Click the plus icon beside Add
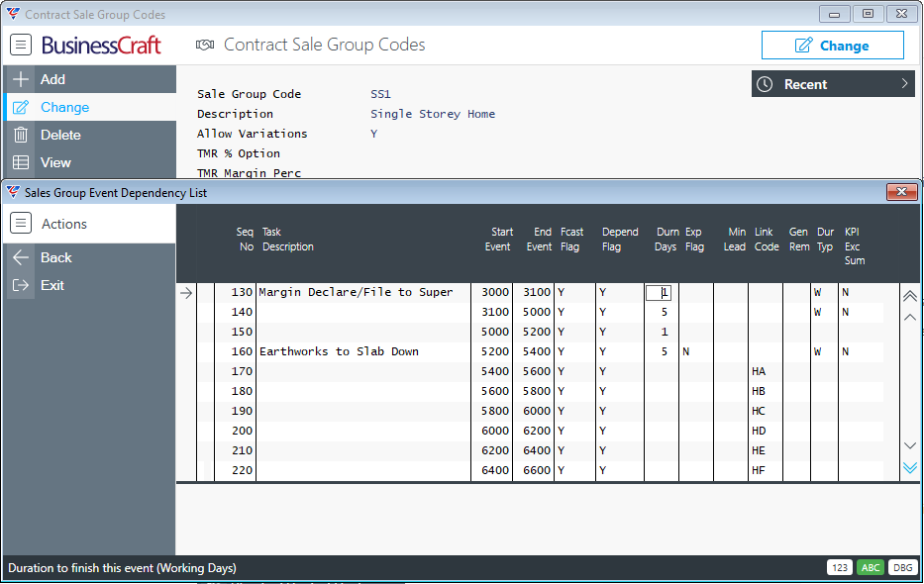924x584 pixels. point(21,79)
